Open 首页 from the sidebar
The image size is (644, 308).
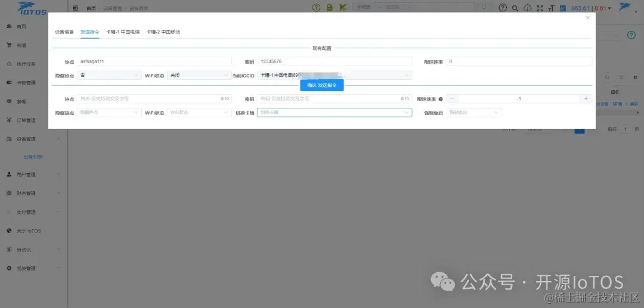click(21, 26)
